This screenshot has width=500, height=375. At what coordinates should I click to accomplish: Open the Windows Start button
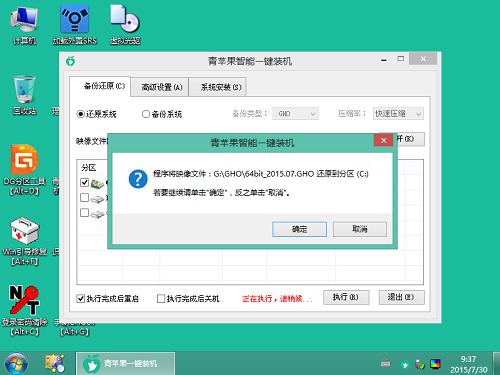click(x=16, y=364)
